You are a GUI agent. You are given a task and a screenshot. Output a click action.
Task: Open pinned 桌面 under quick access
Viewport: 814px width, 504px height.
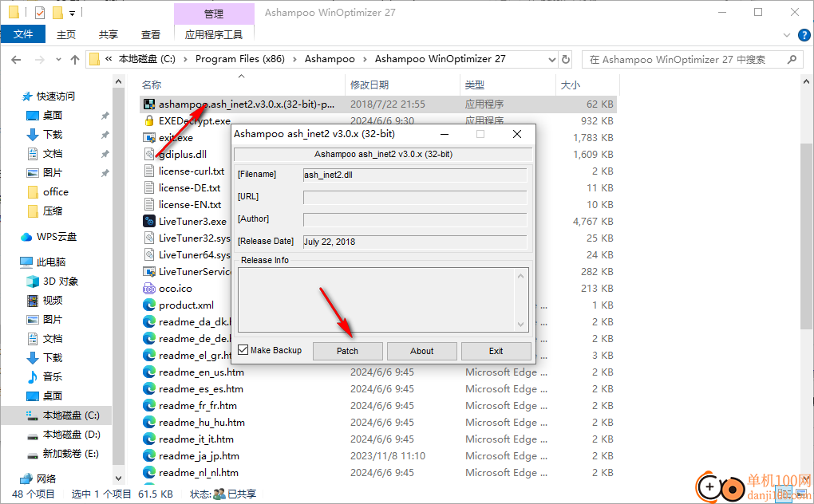(53, 116)
